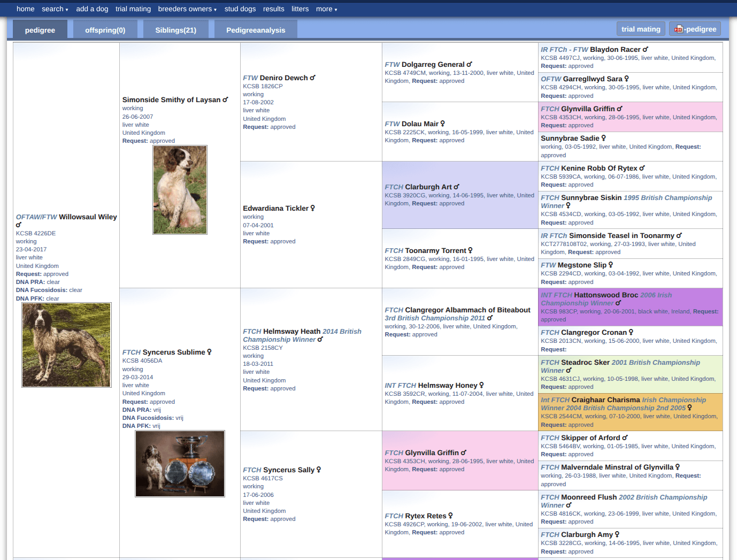Open Glynvilla Griffin link in fourth generation column
The width and height of the screenshot is (737, 560).
pyautogui.click(x=432, y=452)
